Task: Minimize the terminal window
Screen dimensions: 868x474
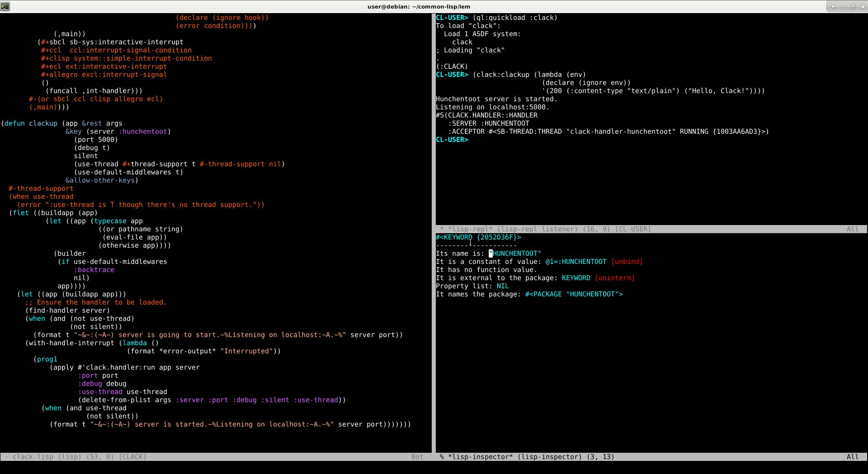Action: point(843,7)
